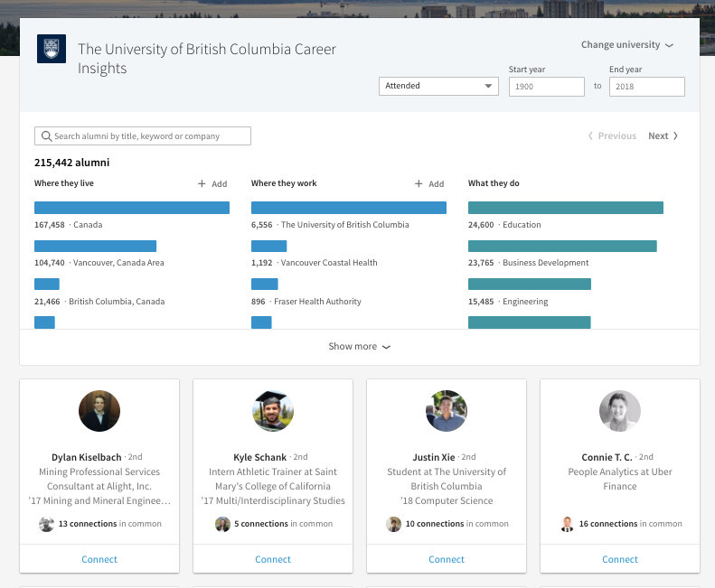Select the Education function bar
This screenshot has width=715, height=588.
pos(566,208)
